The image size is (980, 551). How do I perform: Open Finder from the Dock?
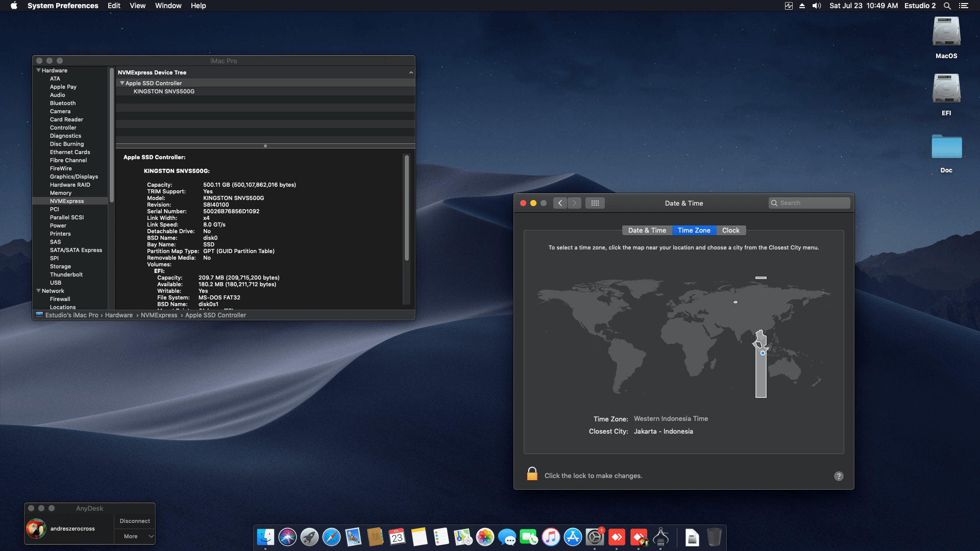pos(265,537)
